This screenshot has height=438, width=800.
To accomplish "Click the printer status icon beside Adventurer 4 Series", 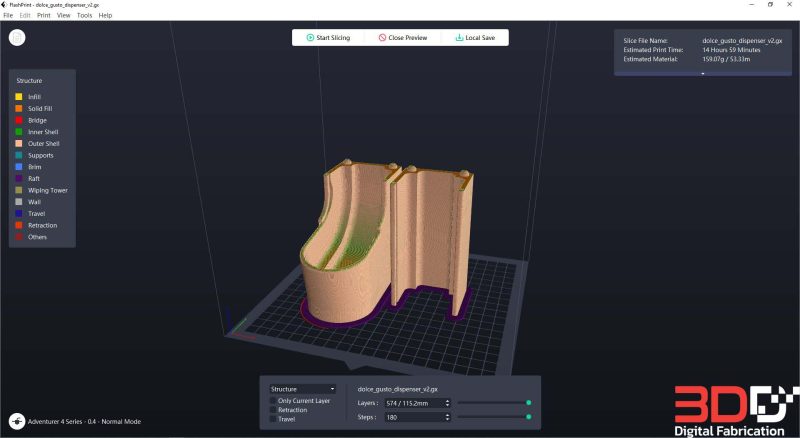I will tap(17, 421).
